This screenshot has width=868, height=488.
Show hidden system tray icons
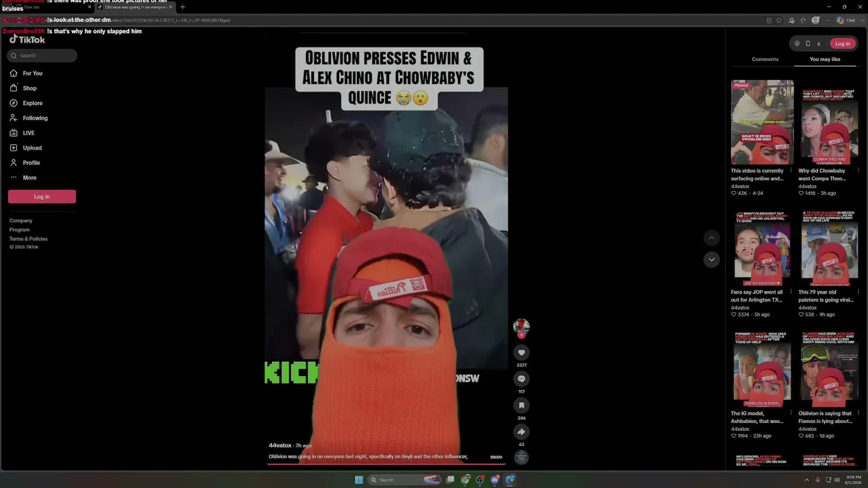tap(808, 480)
